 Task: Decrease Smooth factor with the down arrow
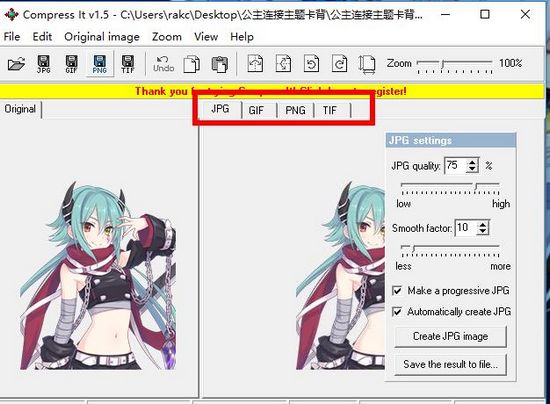(483, 231)
